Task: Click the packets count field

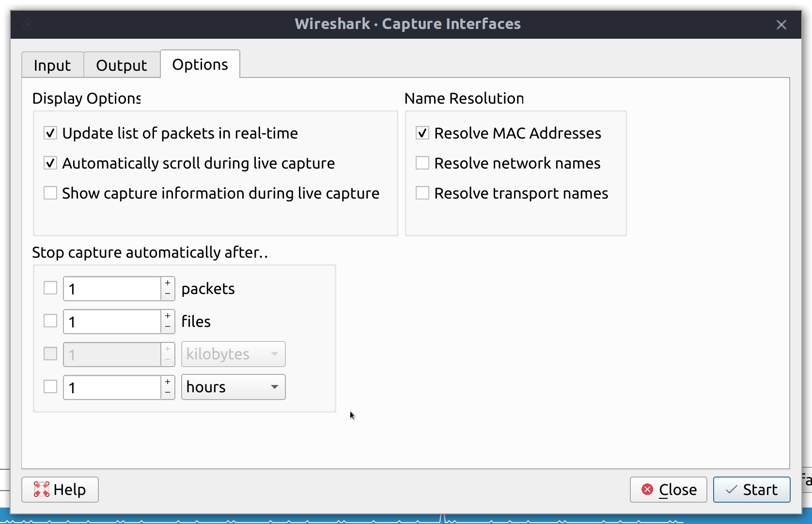Action: point(112,289)
